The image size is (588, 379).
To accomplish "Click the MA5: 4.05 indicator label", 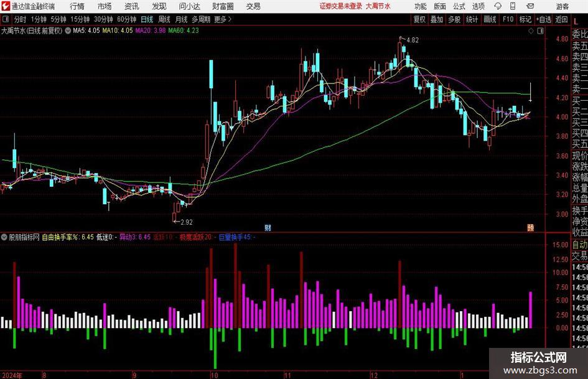I will pyautogui.click(x=86, y=30).
